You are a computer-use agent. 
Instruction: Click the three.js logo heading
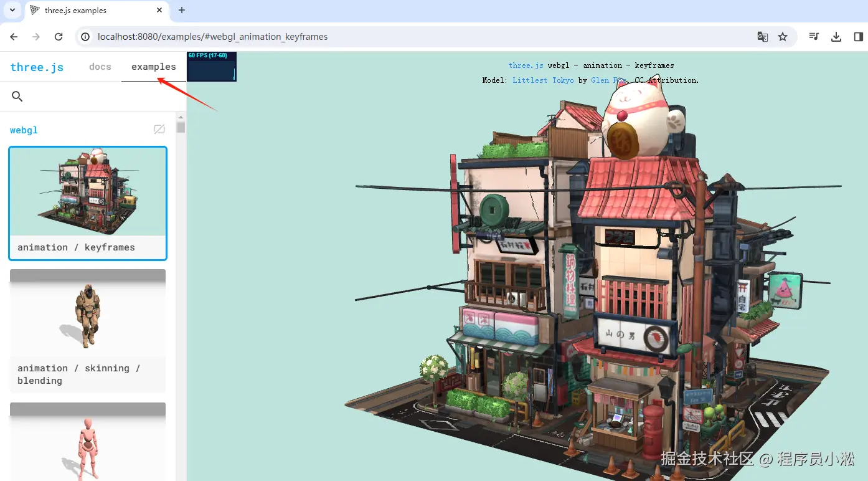pos(37,67)
